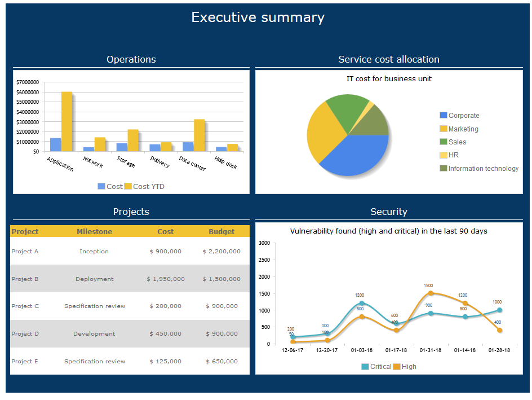Select the Project D row name
The image size is (532, 400).
(25, 334)
